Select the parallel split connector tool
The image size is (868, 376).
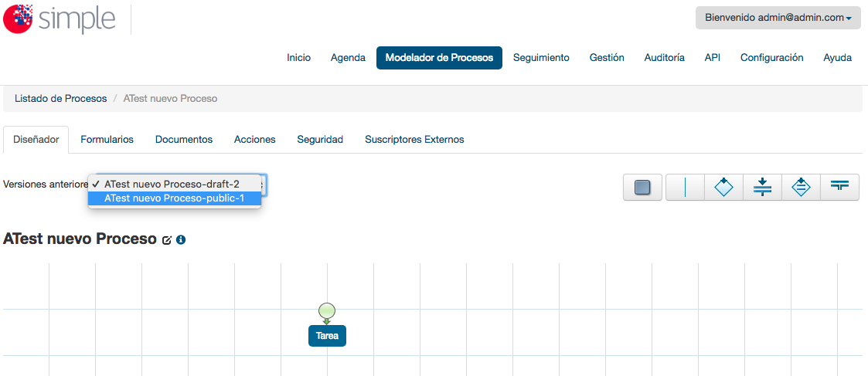point(762,188)
